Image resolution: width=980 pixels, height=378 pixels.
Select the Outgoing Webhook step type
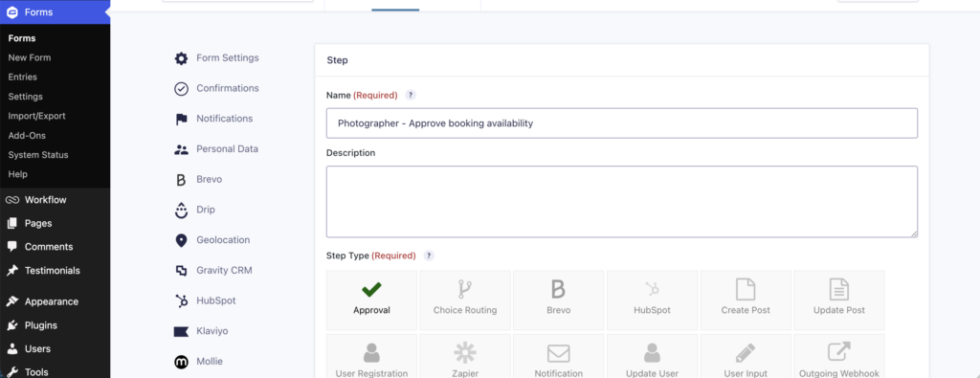839,357
